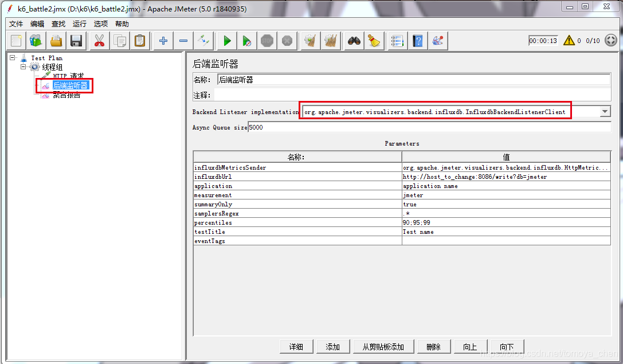
Task: Open the 文件 menu
Action: tap(16, 24)
